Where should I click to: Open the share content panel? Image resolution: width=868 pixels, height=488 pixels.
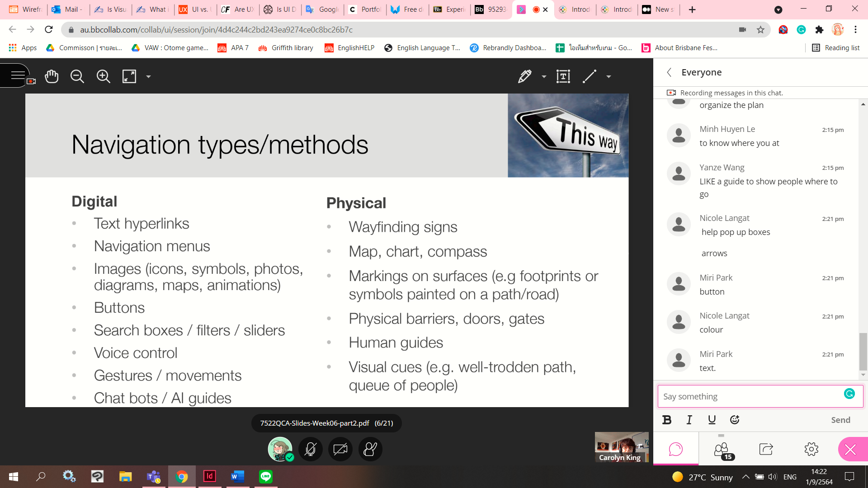pyautogui.click(x=766, y=449)
